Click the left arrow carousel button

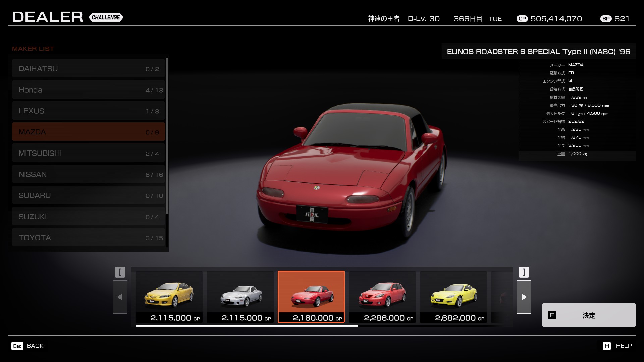tap(120, 297)
